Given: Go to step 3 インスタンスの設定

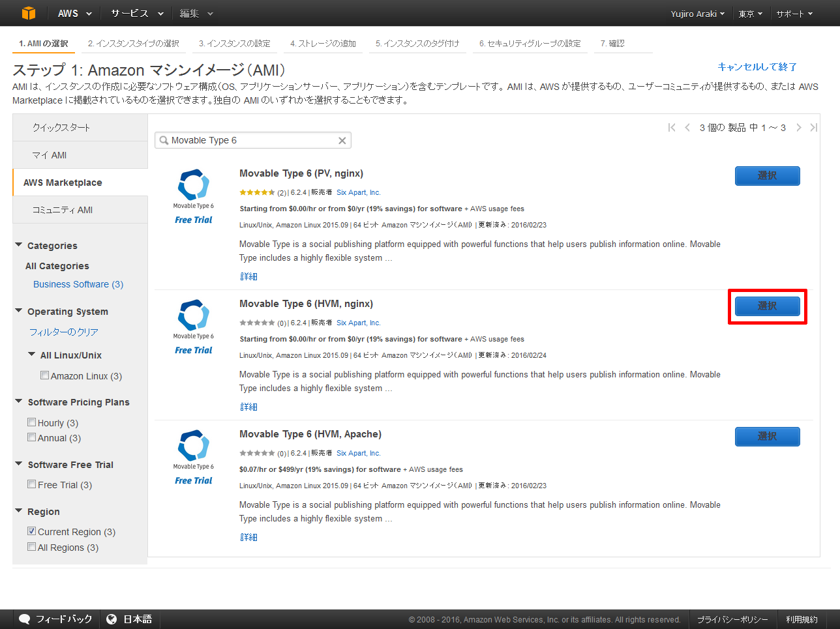Looking at the screenshot, I should [x=235, y=44].
